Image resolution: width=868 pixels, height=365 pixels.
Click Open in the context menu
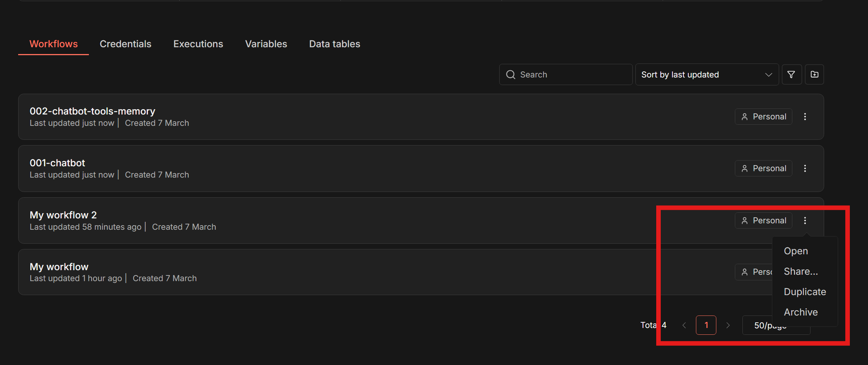click(x=796, y=251)
